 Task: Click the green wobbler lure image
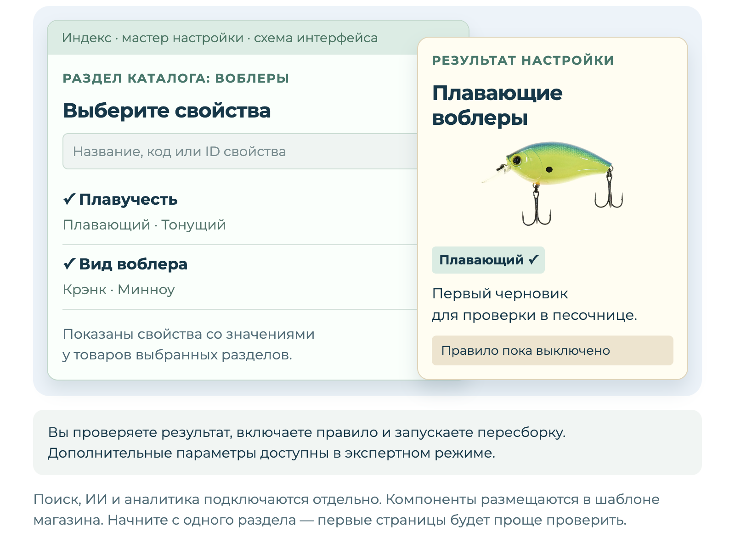click(552, 184)
